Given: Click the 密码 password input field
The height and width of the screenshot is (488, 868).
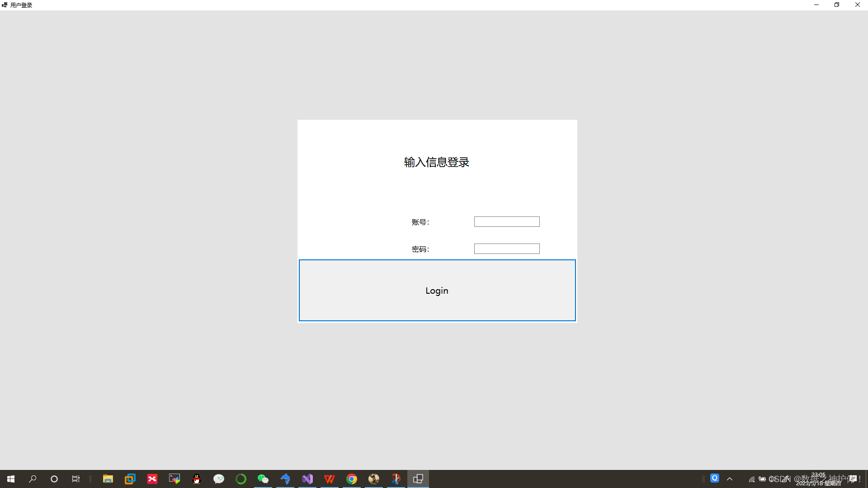Looking at the screenshot, I should pyautogui.click(x=506, y=249).
